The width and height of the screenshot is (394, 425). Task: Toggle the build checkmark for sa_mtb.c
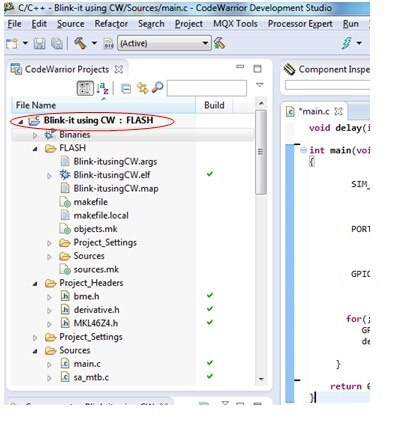[210, 376]
